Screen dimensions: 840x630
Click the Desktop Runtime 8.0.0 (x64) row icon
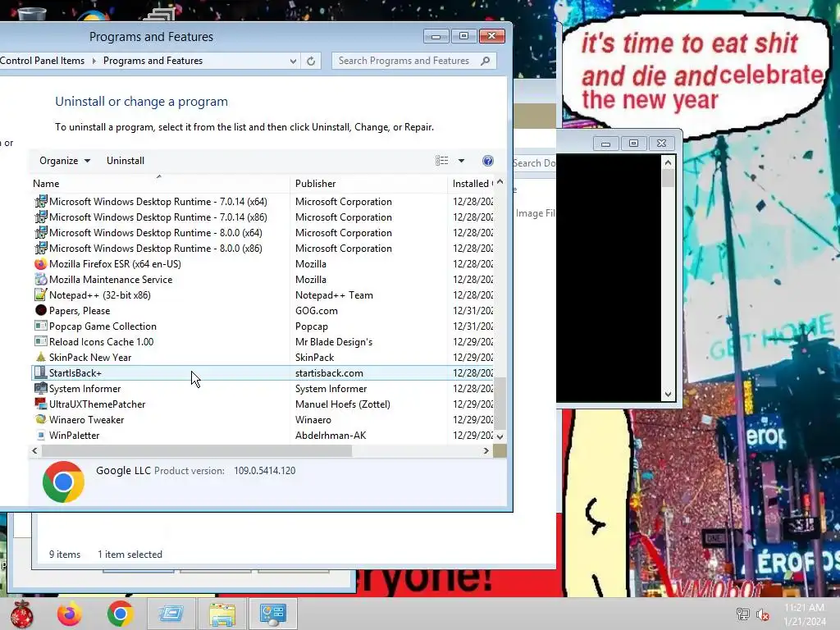(x=41, y=232)
